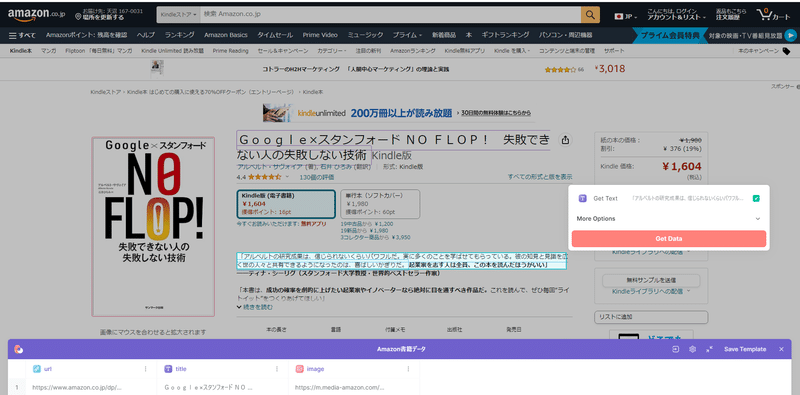This screenshot has height=395, width=800.
Task: Click the 130個の評価 reviews link
Action: click(317, 177)
